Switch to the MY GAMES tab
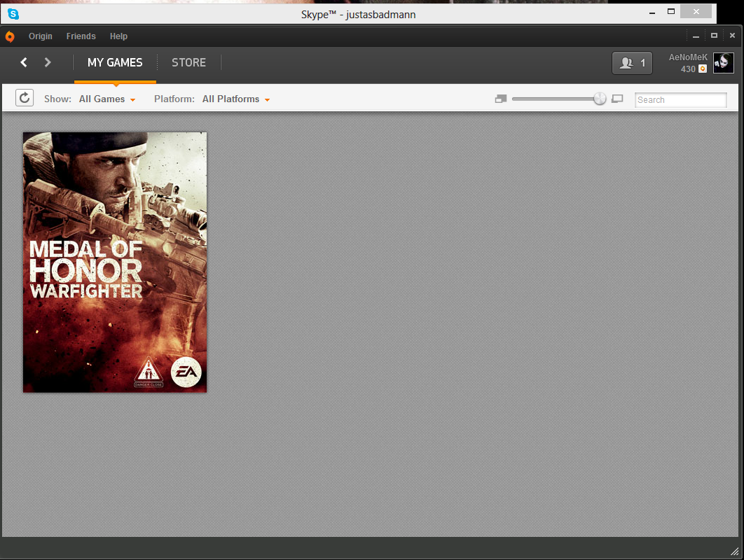 pos(115,62)
